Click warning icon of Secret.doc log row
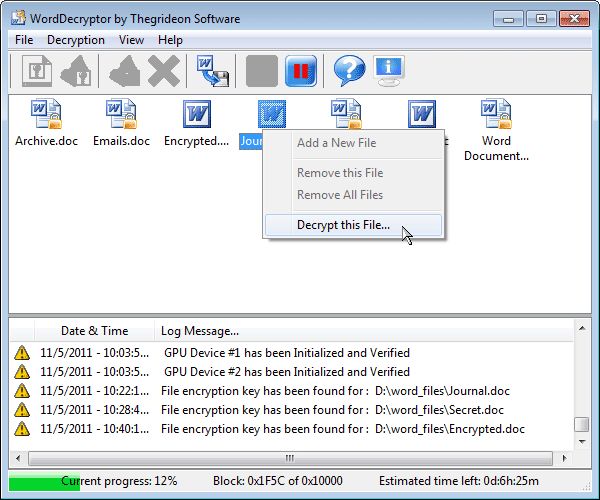 tap(22, 410)
